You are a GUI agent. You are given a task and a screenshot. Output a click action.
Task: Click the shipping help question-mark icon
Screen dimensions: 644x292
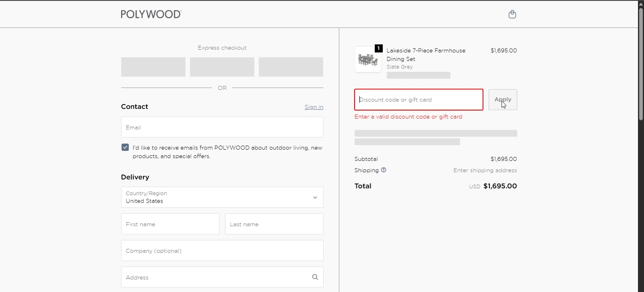[383, 170]
